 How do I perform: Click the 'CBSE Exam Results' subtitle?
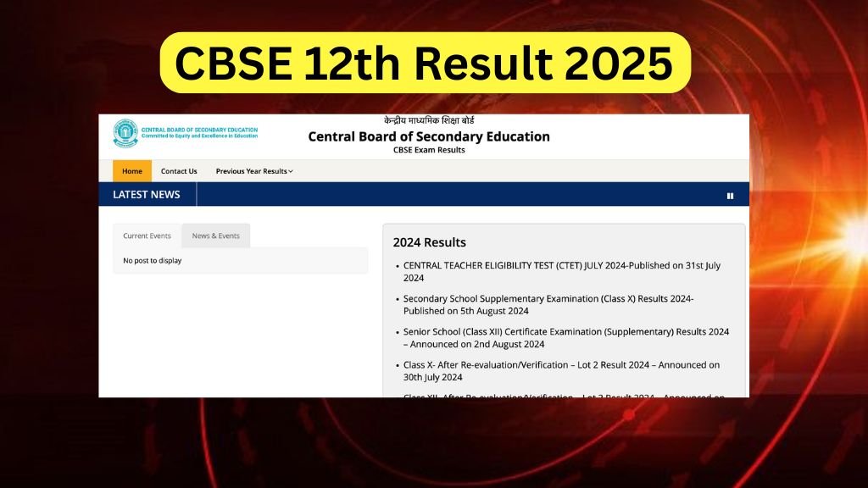[429, 150]
